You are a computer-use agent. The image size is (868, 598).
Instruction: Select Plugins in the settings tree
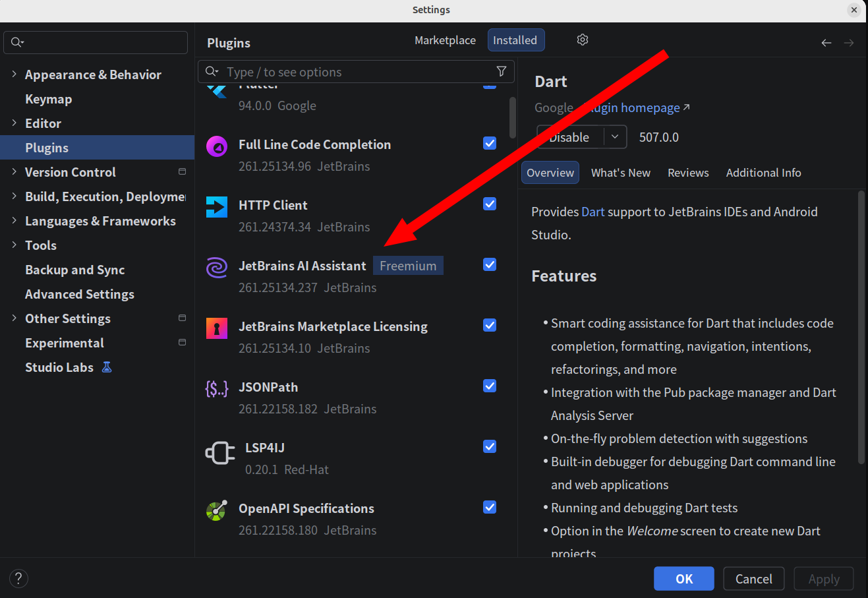(98, 148)
